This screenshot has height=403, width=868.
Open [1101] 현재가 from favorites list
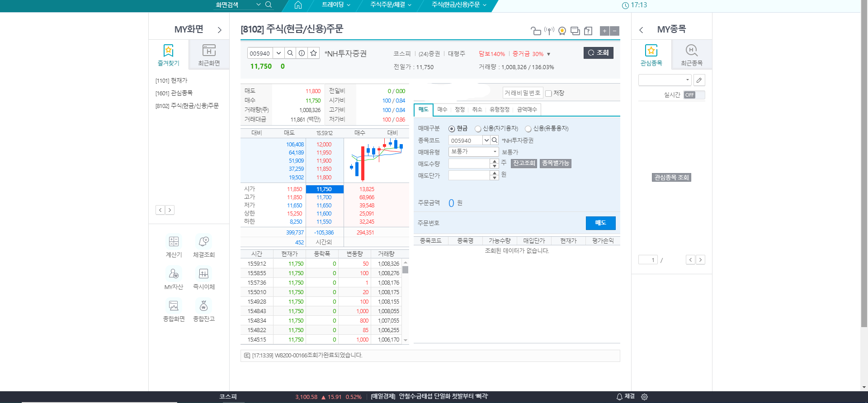click(x=171, y=80)
